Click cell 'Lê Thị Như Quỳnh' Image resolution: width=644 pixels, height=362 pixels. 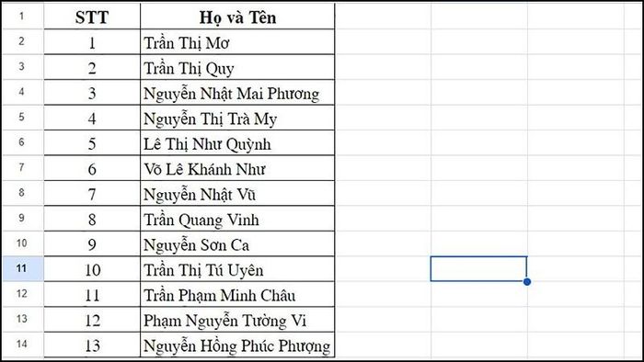click(x=237, y=143)
